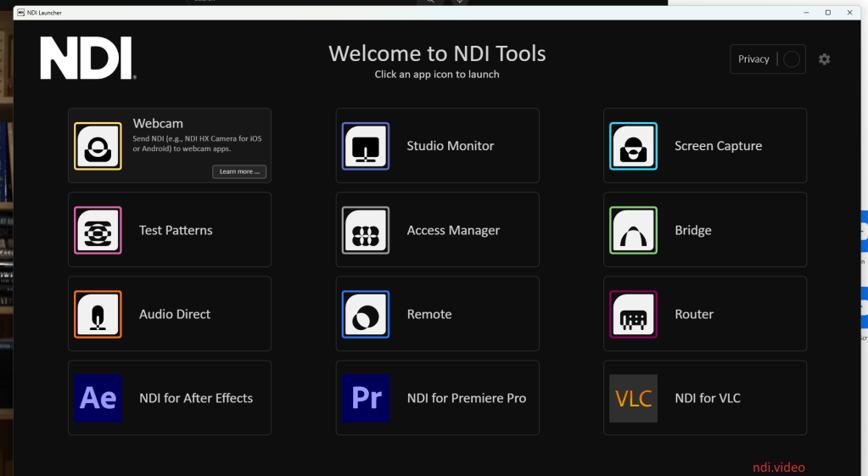The height and width of the screenshot is (476, 868).
Task: Minimize the NDI Launcher window
Action: click(x=806, y=12)
